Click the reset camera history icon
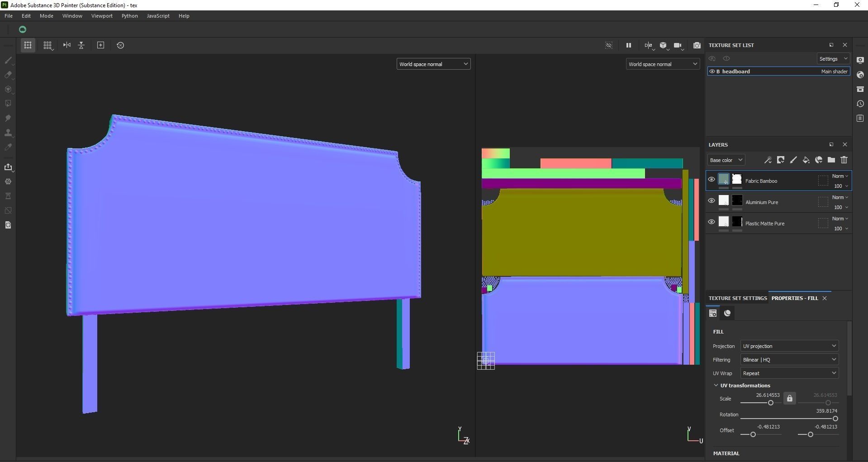The width and height of the screenshot is (868, 462). pyautogui.click(x=120, y=45)
